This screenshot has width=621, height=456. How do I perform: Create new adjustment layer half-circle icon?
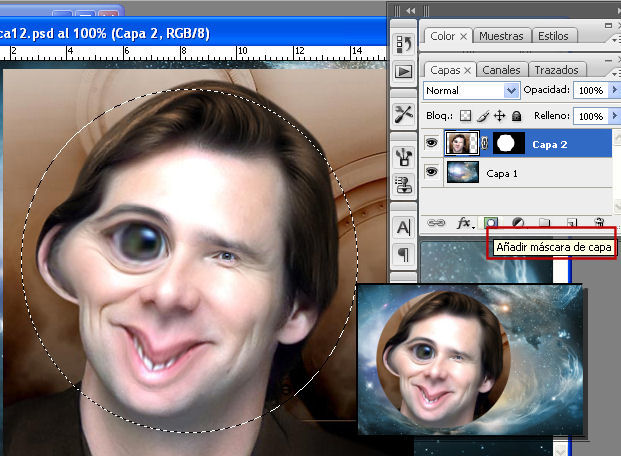[518, 223]
